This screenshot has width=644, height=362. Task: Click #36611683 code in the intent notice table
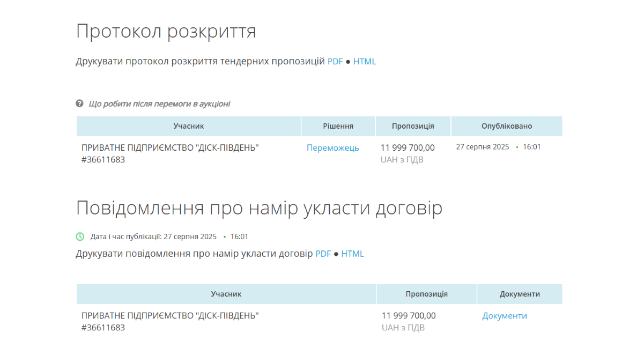click(x=103, y=327)
